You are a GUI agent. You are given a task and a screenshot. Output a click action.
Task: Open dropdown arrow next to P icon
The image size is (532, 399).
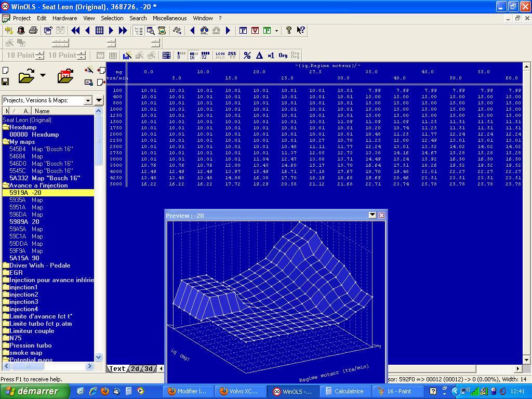[276, 31]
